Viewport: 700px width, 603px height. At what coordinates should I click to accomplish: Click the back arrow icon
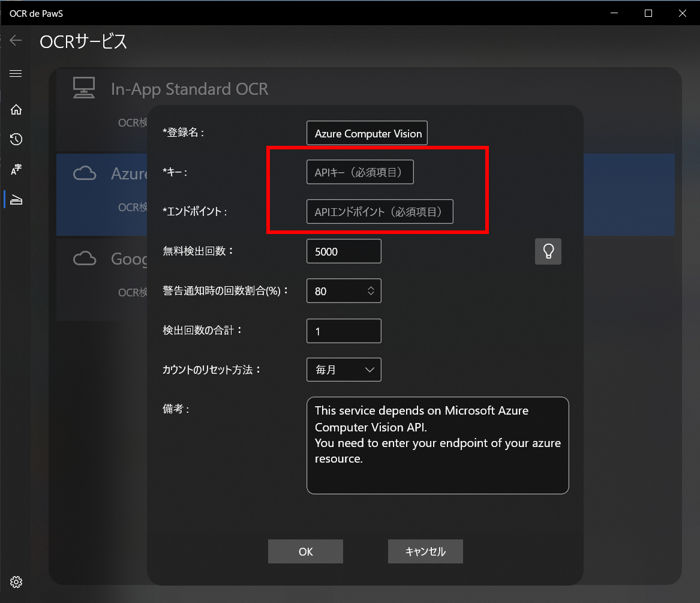16,41
